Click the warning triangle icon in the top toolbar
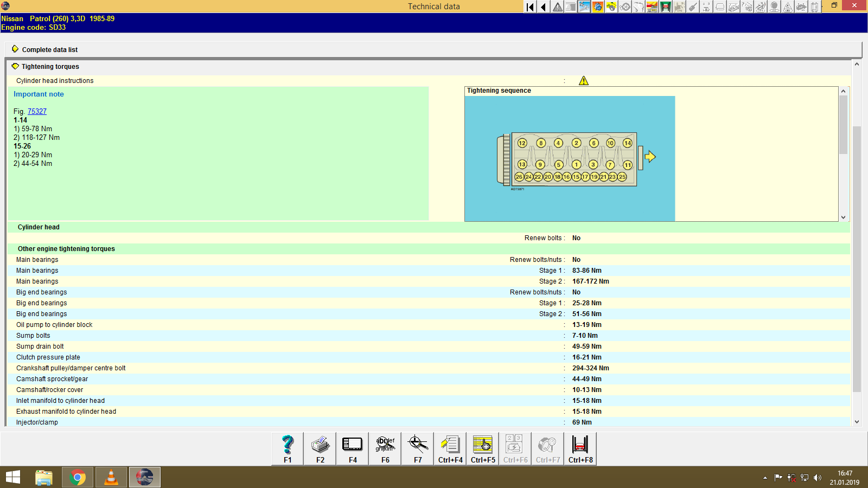 (557, 7)
